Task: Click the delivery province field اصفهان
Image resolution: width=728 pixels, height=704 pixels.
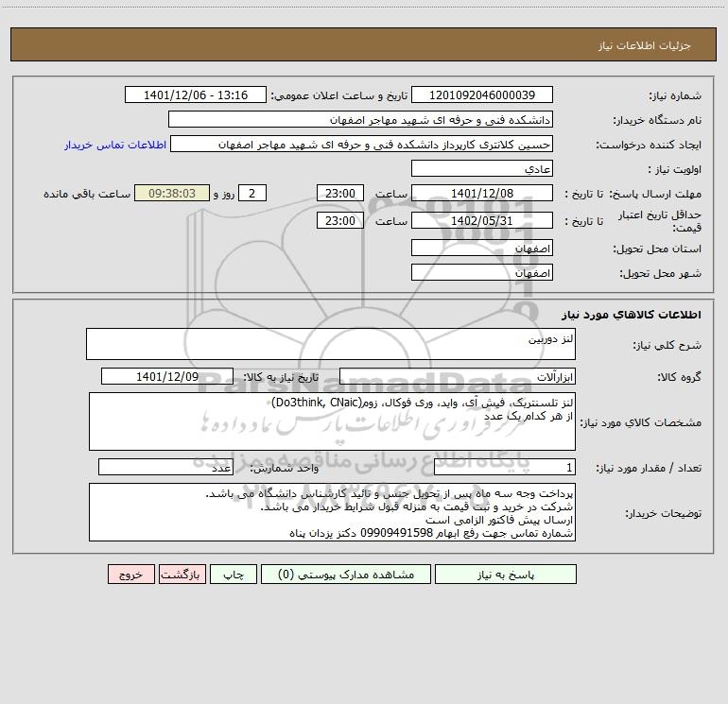Action: point(482,248)
